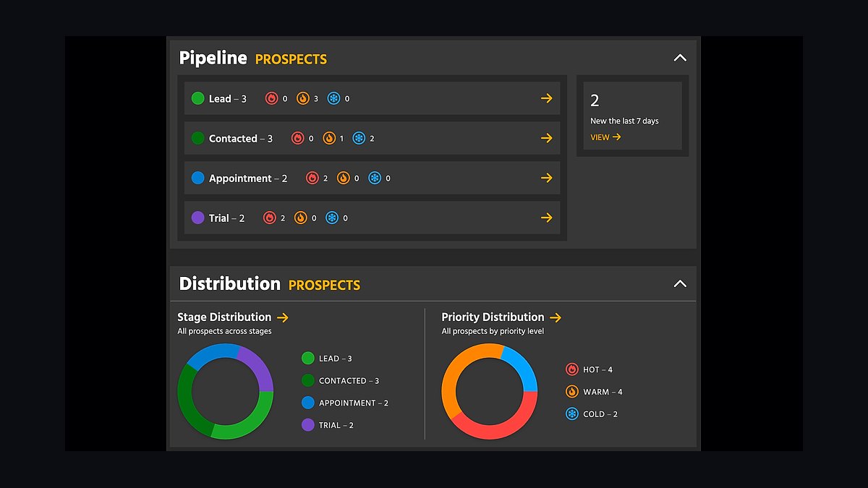The height and width of the screenshot is (488, 868).
Task: Click the hot flame icon in Lead row
Action: tap(272, 98)
